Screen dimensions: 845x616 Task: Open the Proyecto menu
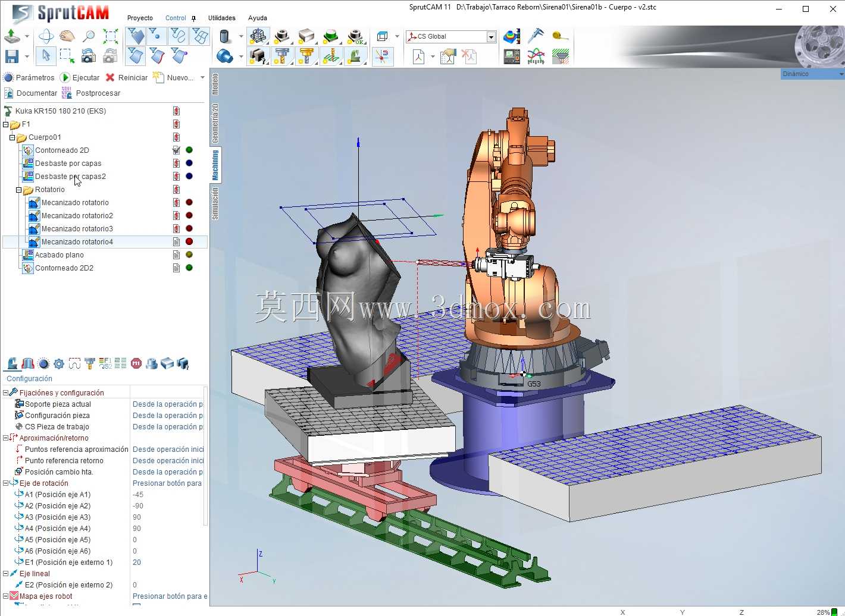click(x=140, y=18)
